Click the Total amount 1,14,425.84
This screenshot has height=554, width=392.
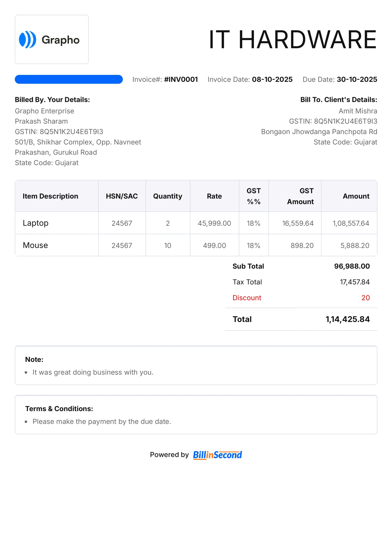click(347, 319)
